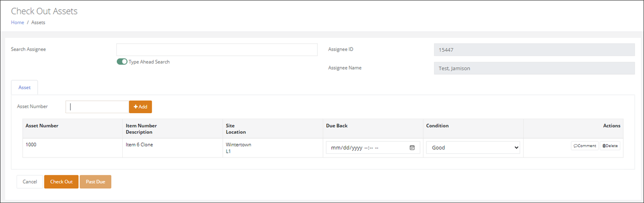
Task: Click the Past Due button
Action: pos(95,182)
